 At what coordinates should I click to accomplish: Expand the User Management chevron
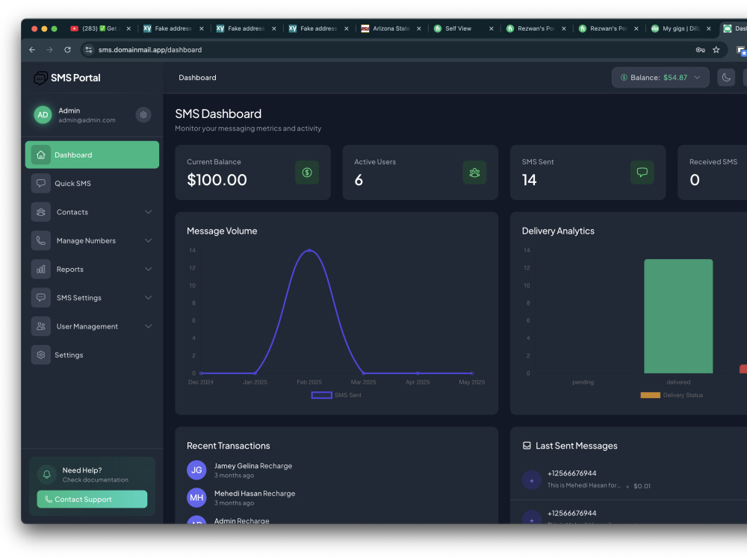148,326
